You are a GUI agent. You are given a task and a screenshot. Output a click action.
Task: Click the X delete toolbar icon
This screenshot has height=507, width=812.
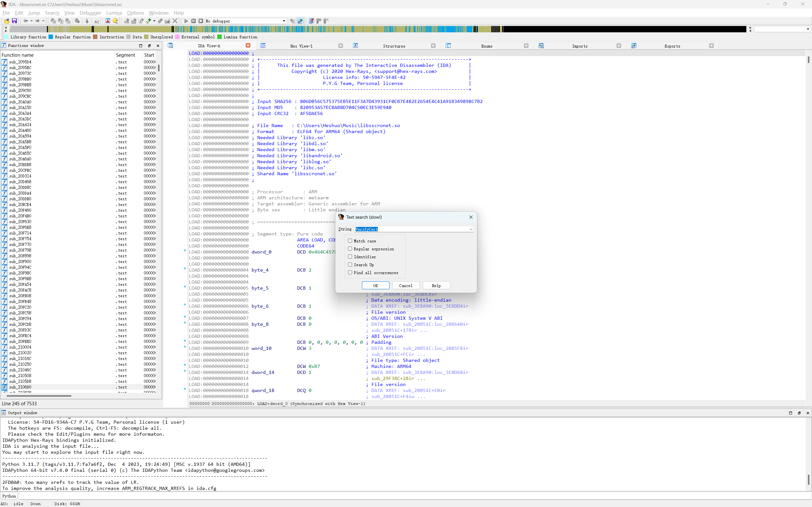[175, 21]
